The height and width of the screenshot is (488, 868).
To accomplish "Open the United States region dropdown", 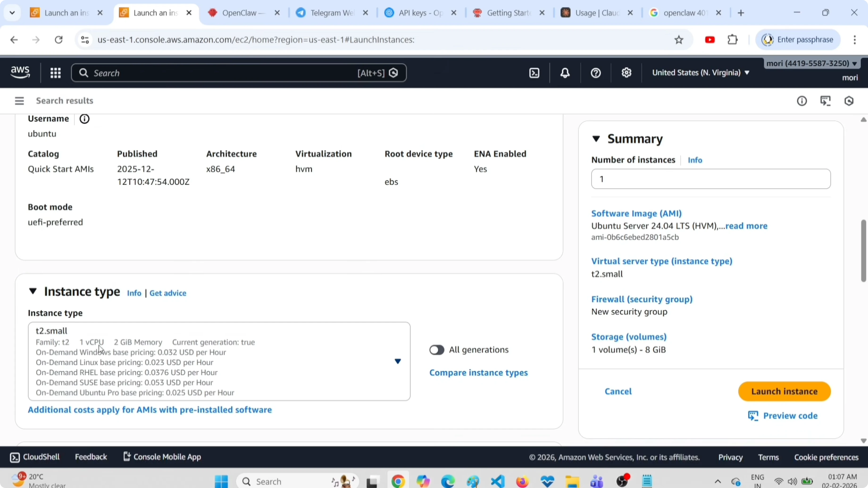I will tap(701, 72).
